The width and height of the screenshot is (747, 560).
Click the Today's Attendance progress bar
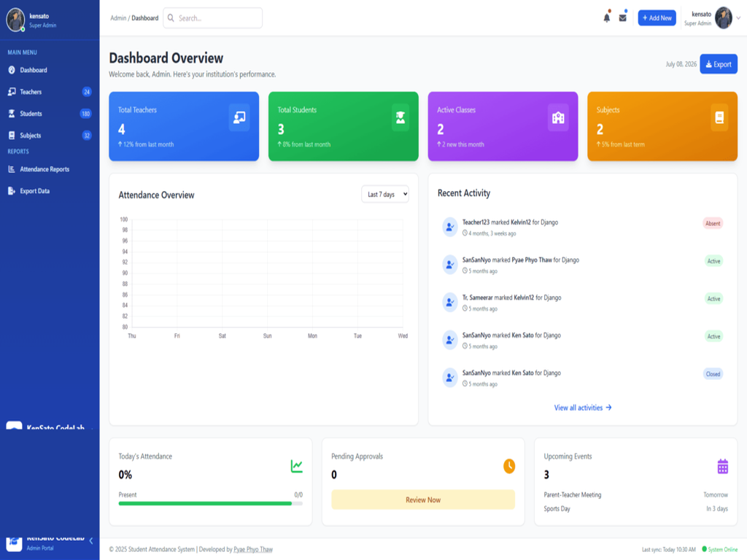(x=211, y=504)
